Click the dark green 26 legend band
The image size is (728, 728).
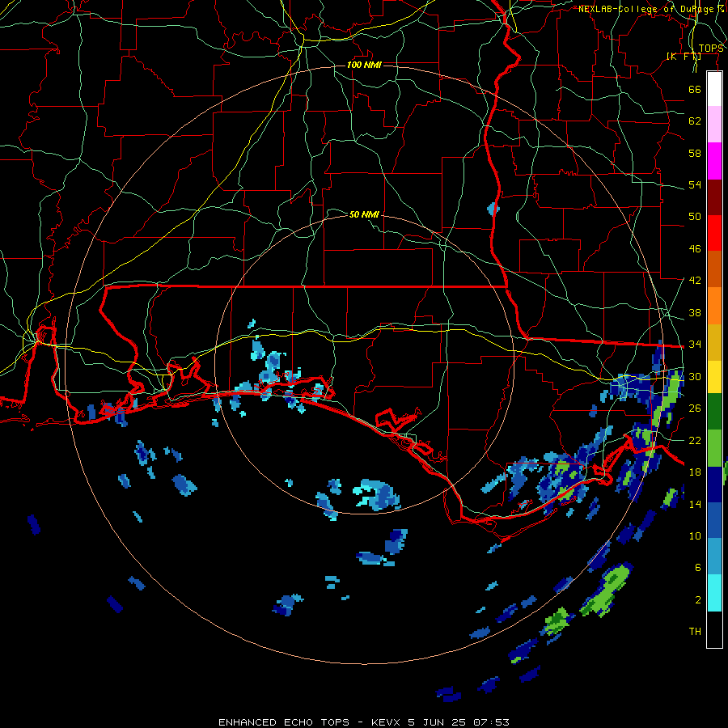click(x=714, y=412)
